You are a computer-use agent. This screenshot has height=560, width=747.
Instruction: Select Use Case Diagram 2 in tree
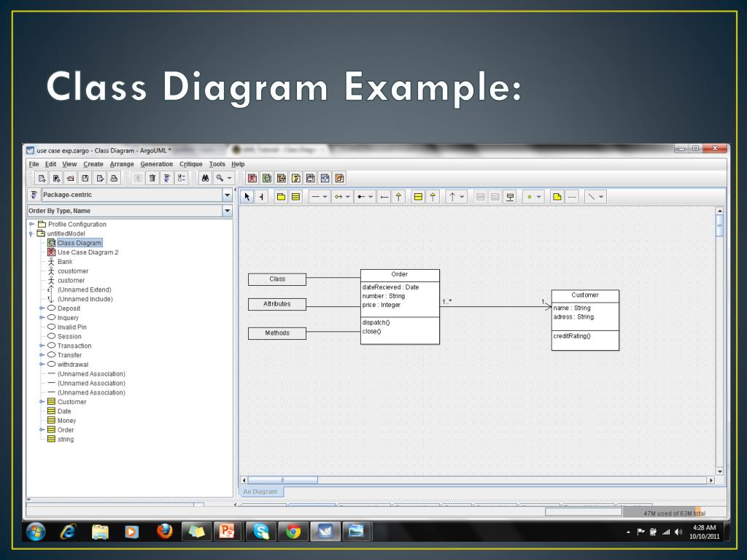tap(88, 252)
